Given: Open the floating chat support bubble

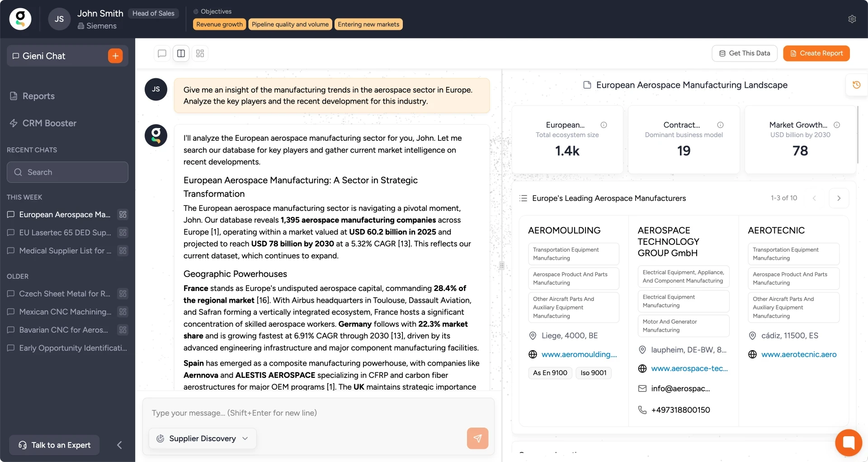Looking at the screenshot, I should pyautogui.click(x=849, y=442).
